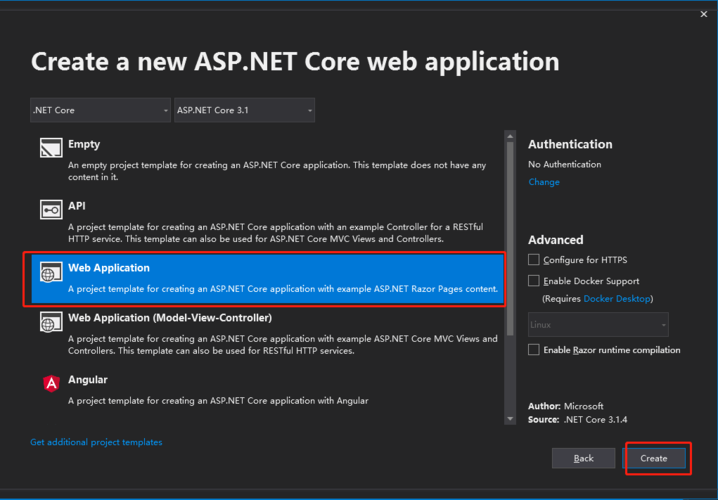The width and height of the screenshot is (718, 500).
Task: Click the Back button
Action: click(583, 458)
